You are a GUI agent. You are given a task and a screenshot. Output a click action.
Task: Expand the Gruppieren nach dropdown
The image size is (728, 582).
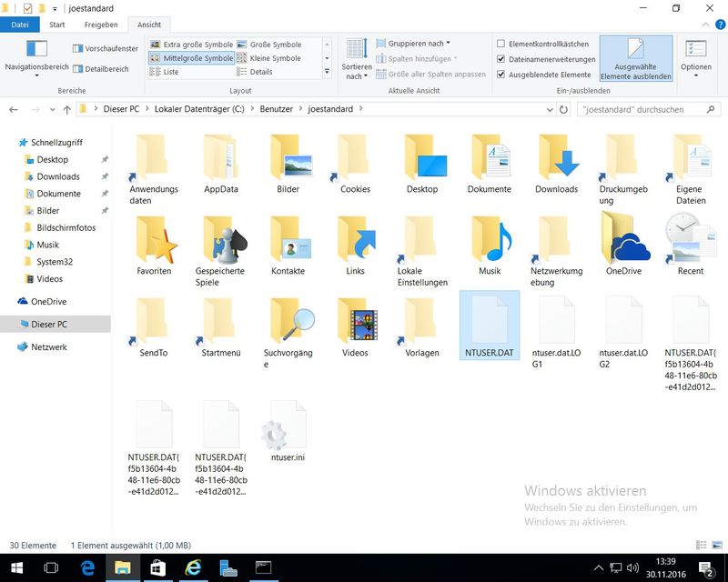pyautogui.click(x=419, y=44)
